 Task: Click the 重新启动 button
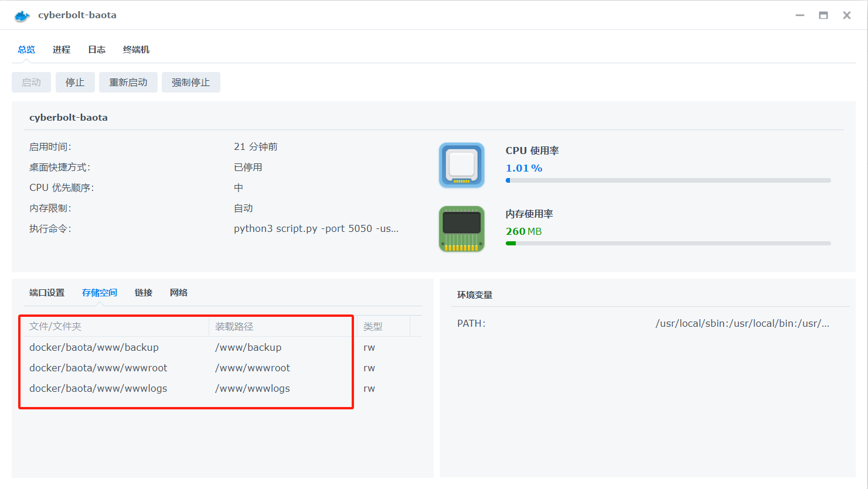pos(128,82)
